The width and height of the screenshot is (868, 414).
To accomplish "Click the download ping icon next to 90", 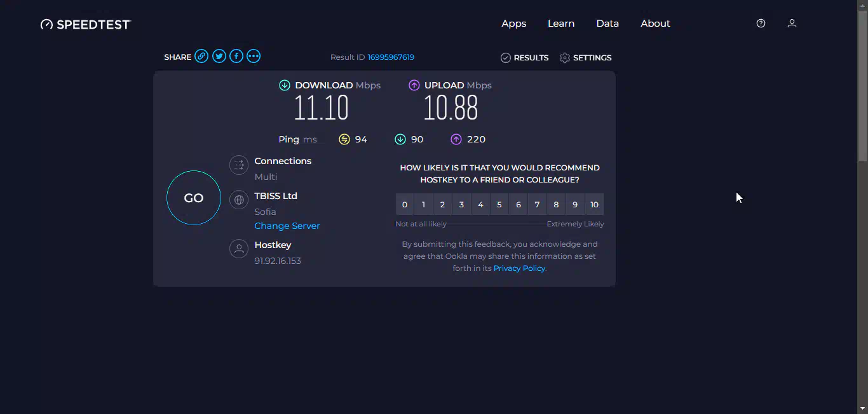I will [400, 139].
